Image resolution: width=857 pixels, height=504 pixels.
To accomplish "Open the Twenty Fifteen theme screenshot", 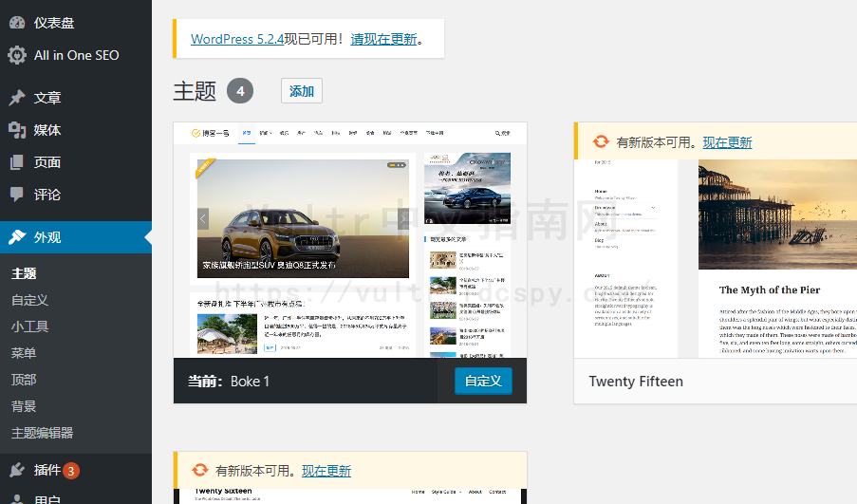I will [716, 258].
